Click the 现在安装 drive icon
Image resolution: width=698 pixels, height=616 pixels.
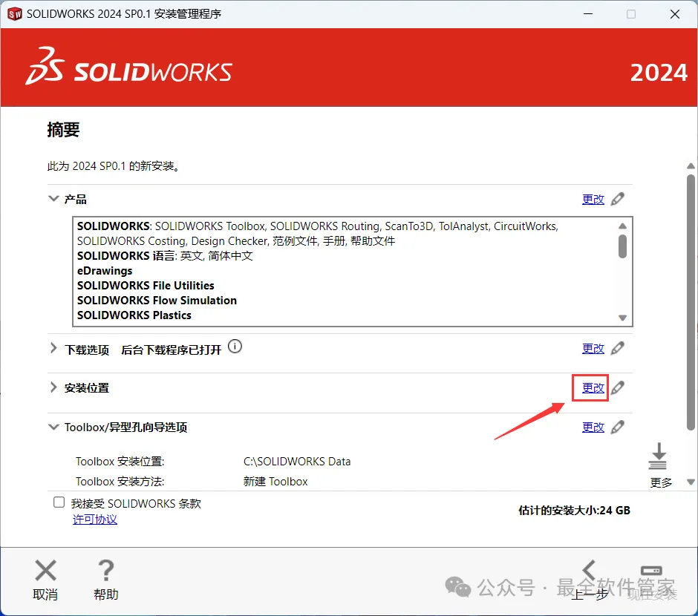pyautogui.click(x=650, y=570)
